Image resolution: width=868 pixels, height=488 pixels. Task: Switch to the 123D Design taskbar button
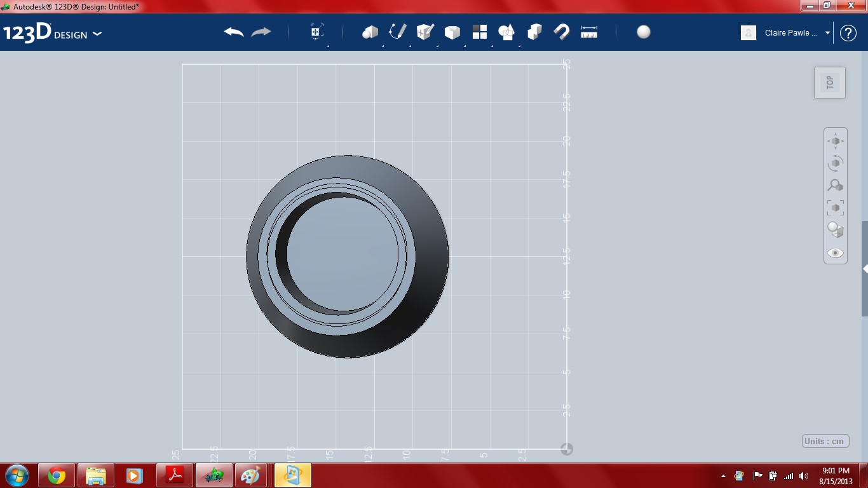click(x=214, y=475)
